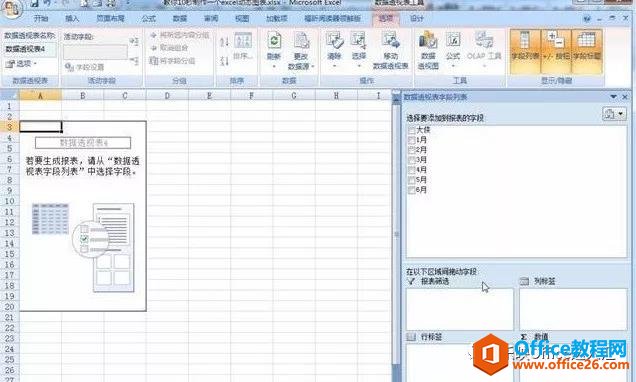Click the vertical worksheet scrollbar
Screen dimensions: 636x382
pyautogui.click(x=396, y=235)
